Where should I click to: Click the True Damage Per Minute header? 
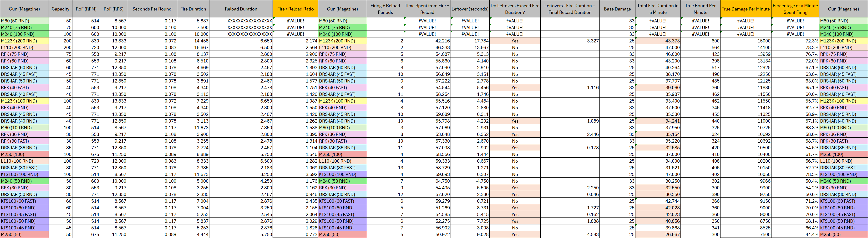click(746, 9)
